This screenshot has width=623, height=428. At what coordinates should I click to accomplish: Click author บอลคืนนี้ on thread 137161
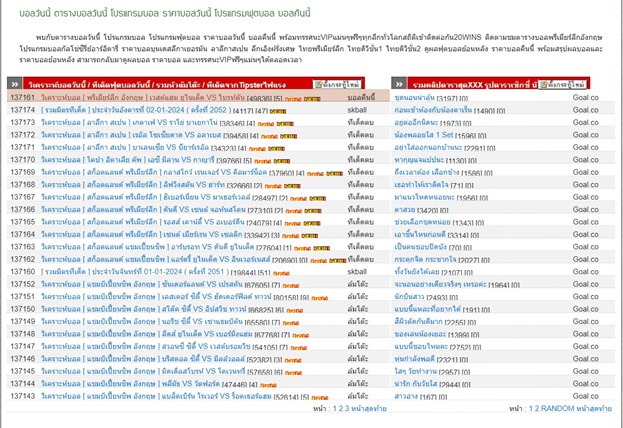tap(361, 97)
